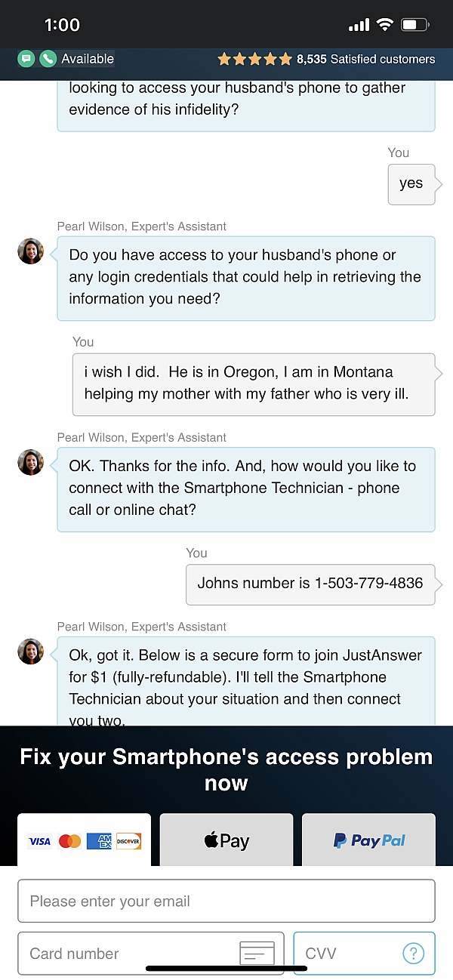Tap the green phone call icon
The image size is (453, 980).
click(48, 59)
